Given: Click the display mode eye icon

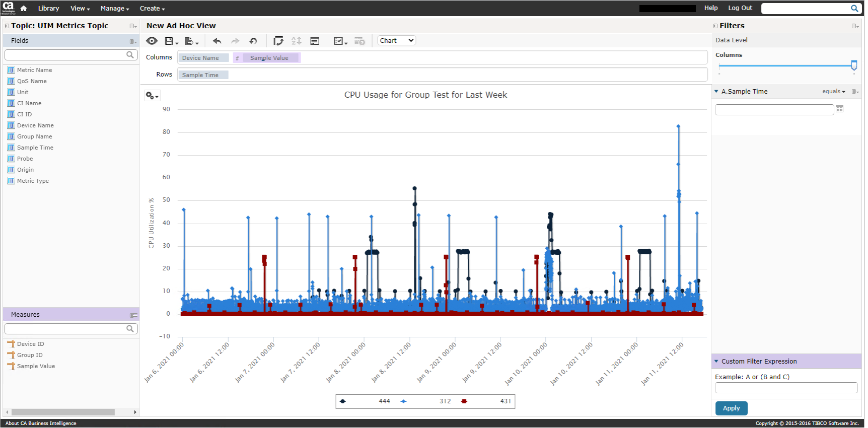Looking at the screenshot, I should pyautogui.click(x=152, y=41).
